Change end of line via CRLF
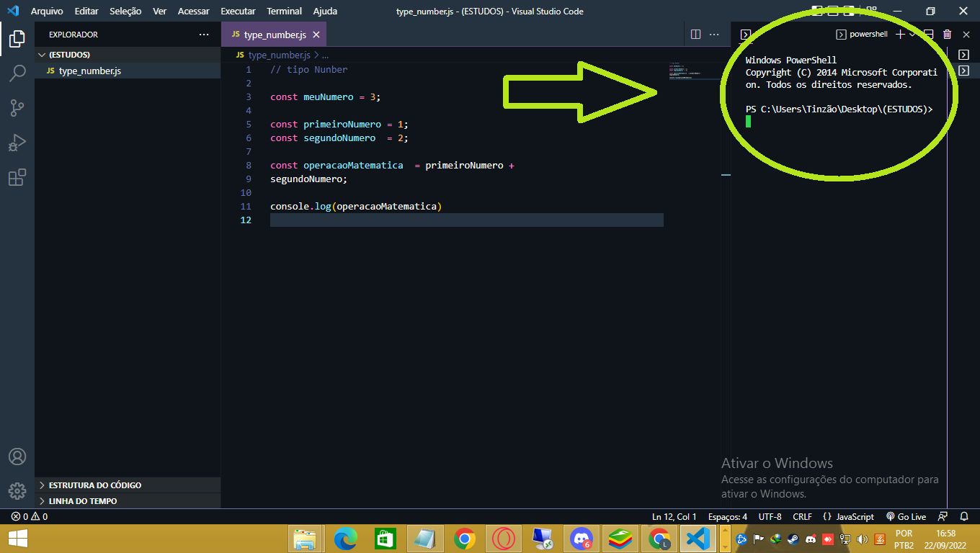Screen dimensions: 980x553 [802, 516]
